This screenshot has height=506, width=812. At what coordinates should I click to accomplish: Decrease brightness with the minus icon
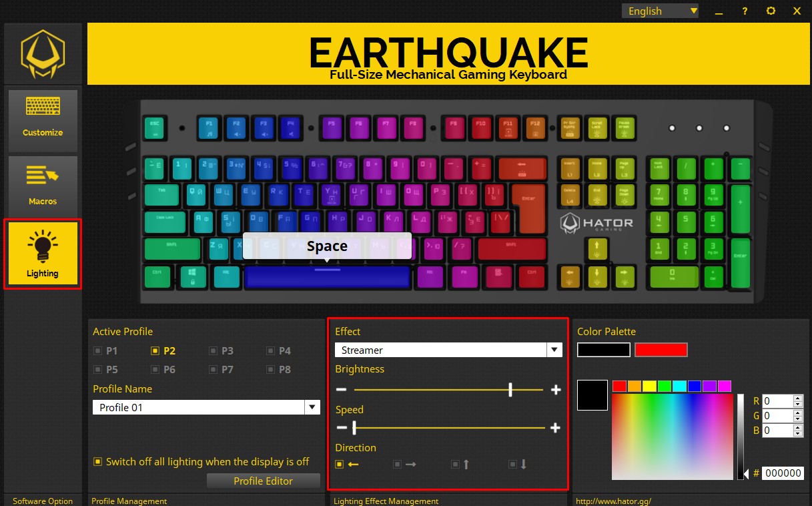click(342, 390)
